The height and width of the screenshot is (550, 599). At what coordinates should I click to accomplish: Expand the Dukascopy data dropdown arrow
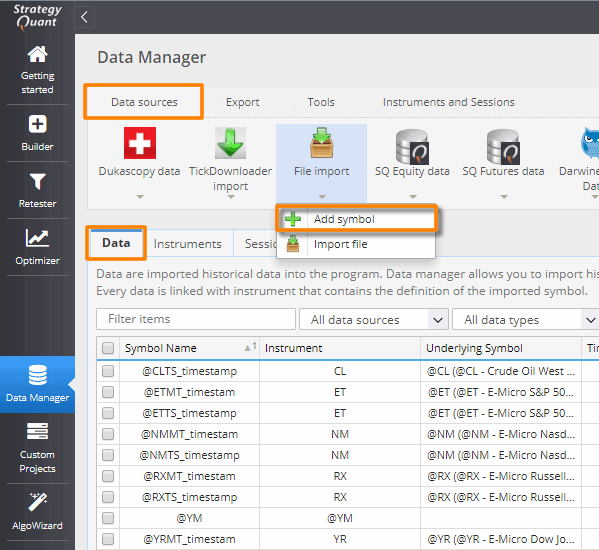[x=140, y=197]
